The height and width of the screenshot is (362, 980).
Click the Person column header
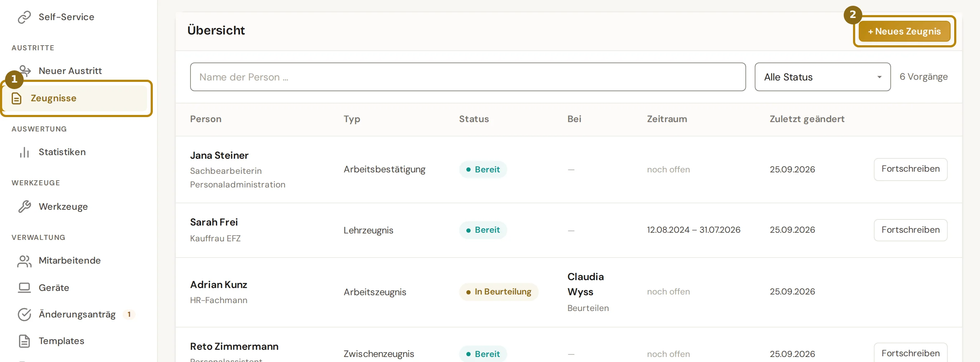point(206,119)
